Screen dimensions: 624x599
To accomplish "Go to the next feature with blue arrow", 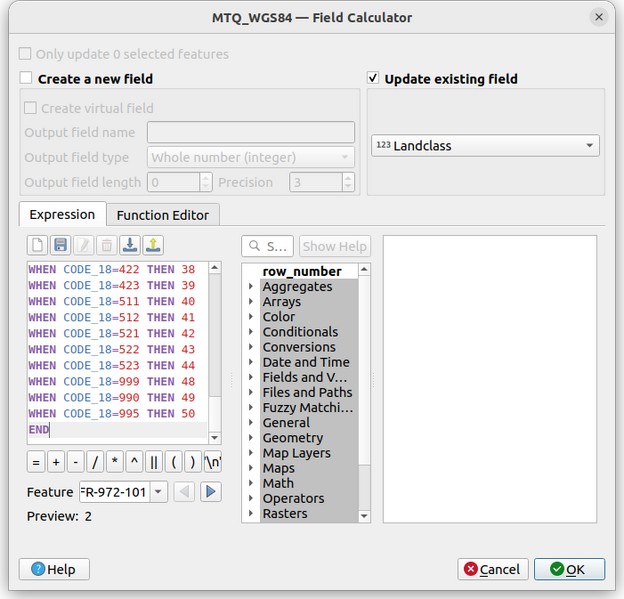I will pos(211,492).
